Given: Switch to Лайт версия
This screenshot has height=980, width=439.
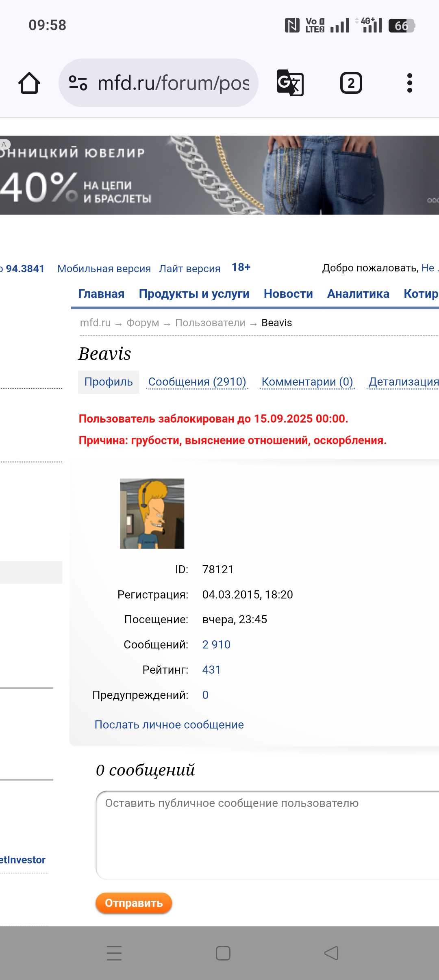Looking at the screenshot, I should pyautogui.click(x=189, y=269).
